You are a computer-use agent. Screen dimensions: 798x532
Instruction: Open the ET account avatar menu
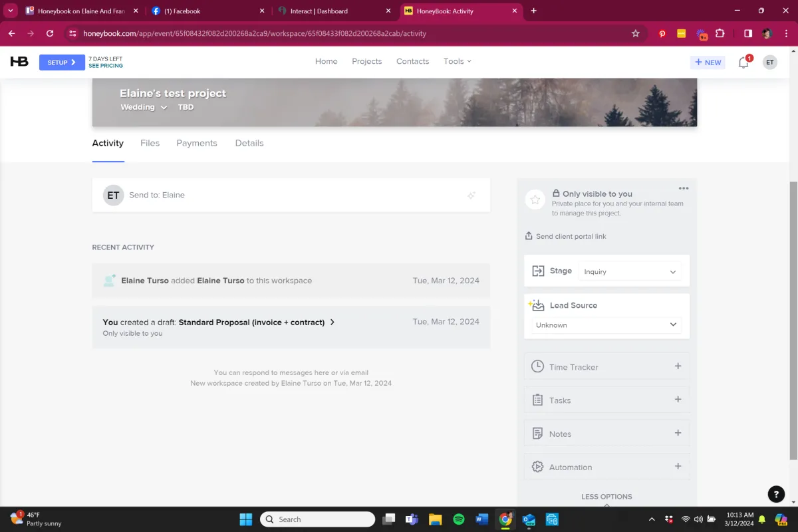coord(770,62)
